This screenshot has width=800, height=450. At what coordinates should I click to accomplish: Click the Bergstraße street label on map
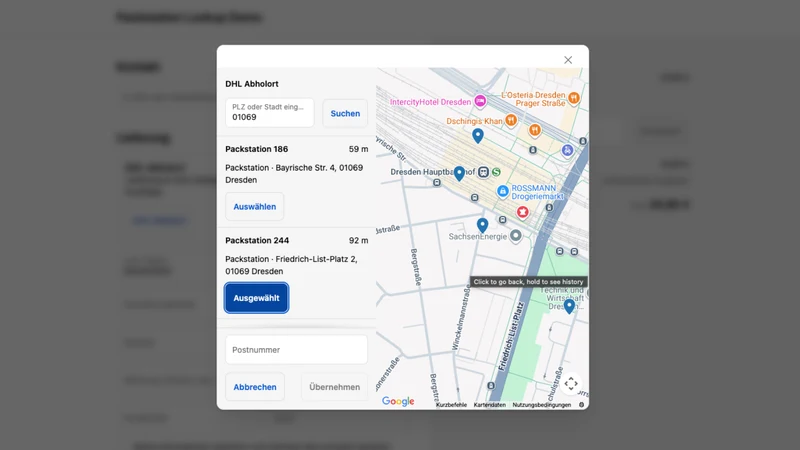(x=416, y=266)
